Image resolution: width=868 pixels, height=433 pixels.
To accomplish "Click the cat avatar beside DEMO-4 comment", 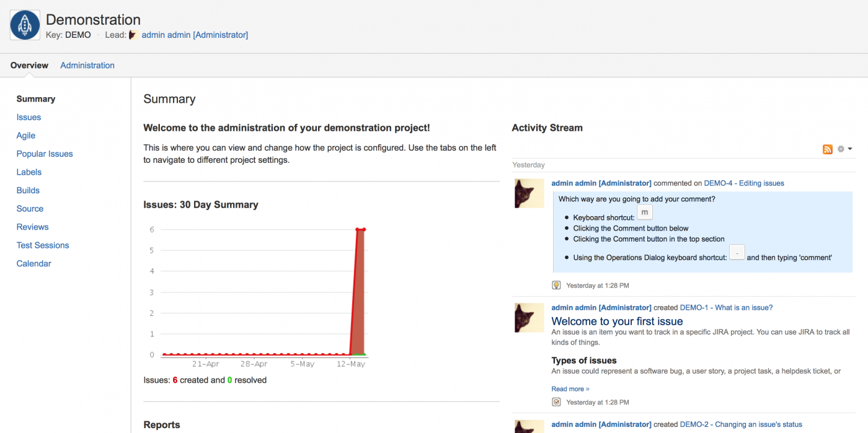I will [x=529, y=193].
